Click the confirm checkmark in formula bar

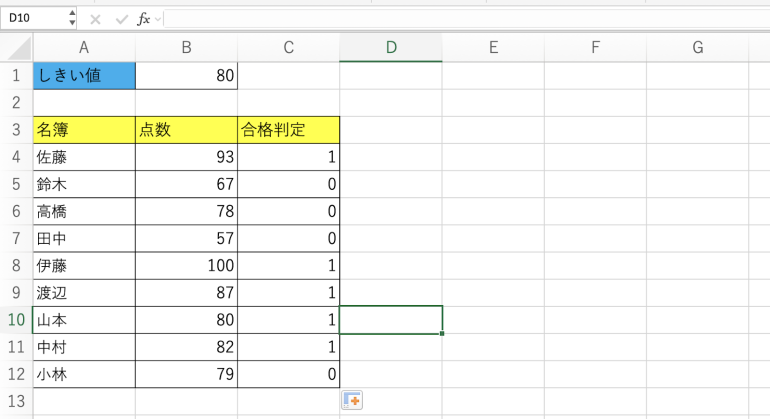coord(121,20)
